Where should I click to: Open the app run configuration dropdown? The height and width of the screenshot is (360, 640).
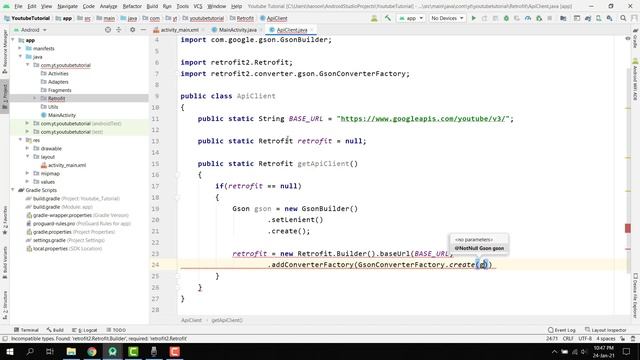click(411, 18)
